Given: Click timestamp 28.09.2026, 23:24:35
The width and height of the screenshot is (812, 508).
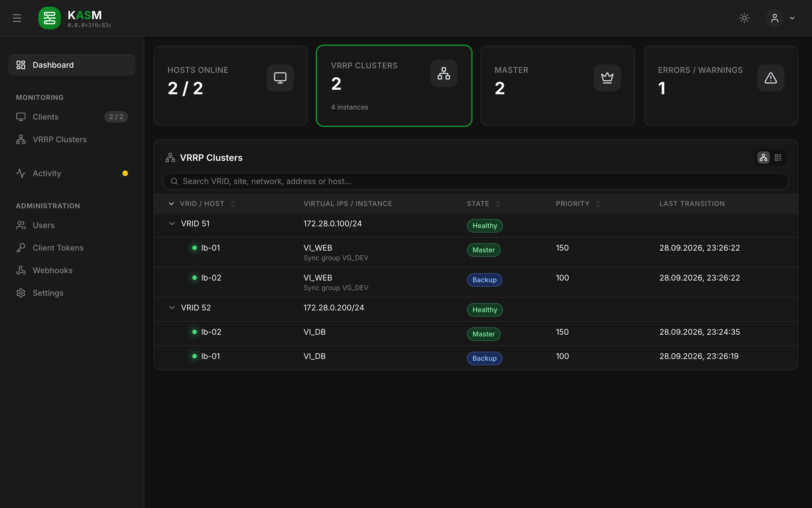Looking at the screenshot, I should (700, 332).
